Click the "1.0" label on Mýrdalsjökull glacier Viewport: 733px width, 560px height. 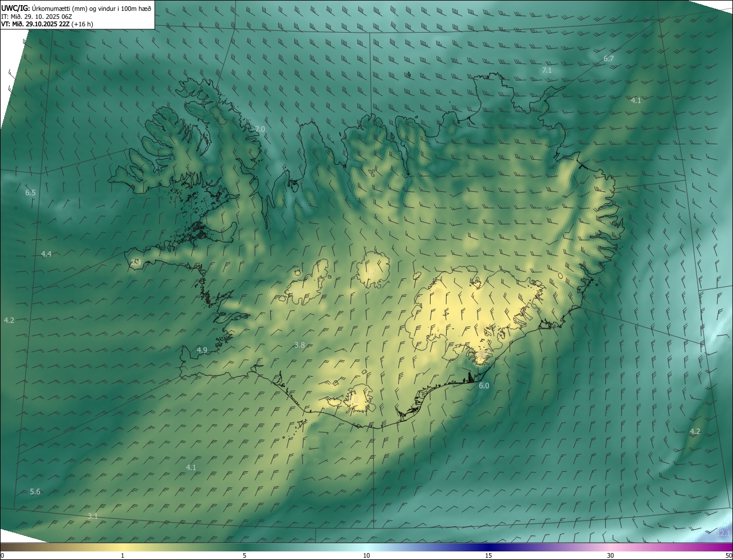coord(353,400)
